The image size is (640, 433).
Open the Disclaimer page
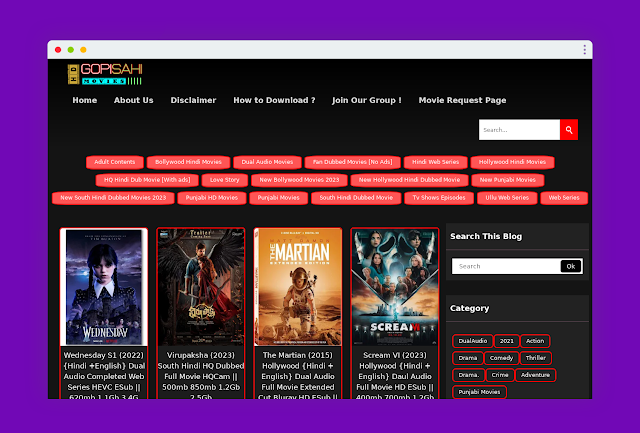pyautogui.click(x=193, y=100)
